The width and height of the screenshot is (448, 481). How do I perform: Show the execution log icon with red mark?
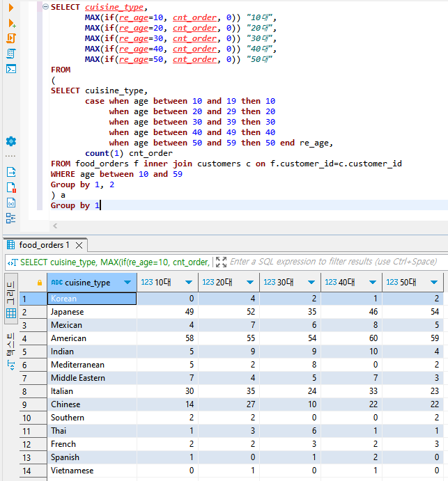click(11, 187)
